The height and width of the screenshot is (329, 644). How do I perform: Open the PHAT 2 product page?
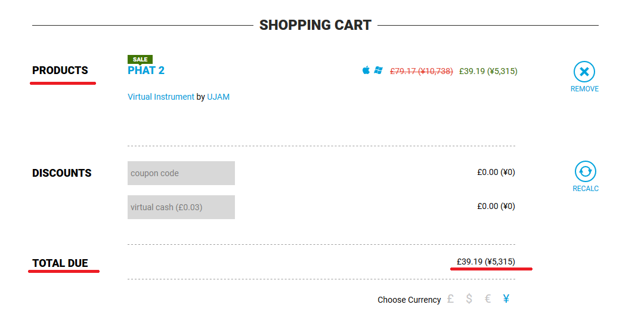(x=146, y=70)
